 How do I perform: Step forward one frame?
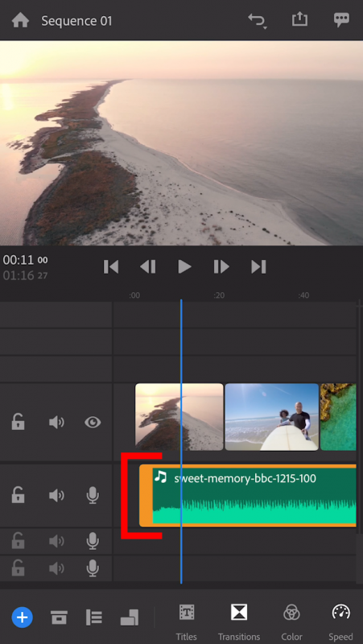[x=221, y=267]
